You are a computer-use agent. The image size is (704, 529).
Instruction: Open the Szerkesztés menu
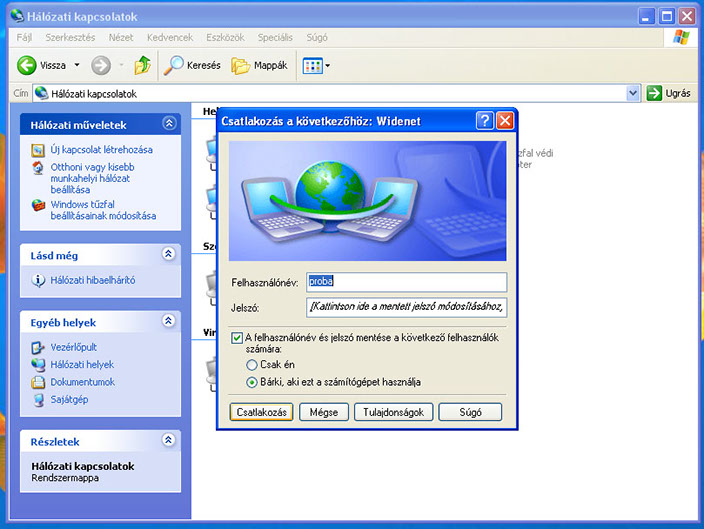[70, 38]
